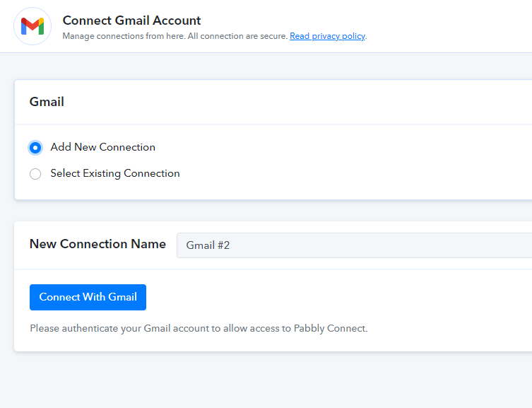Click the red M inside the round logo

[32, 26]
